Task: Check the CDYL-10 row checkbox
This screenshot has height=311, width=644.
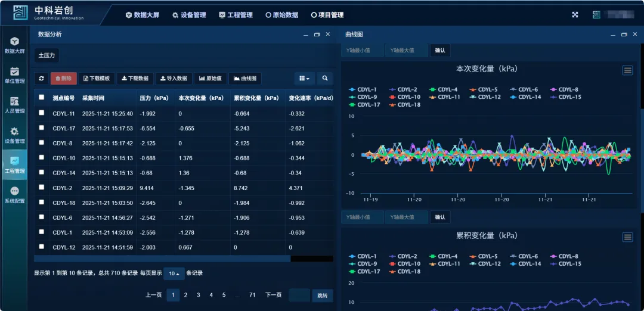Action: tap(41, 157)
